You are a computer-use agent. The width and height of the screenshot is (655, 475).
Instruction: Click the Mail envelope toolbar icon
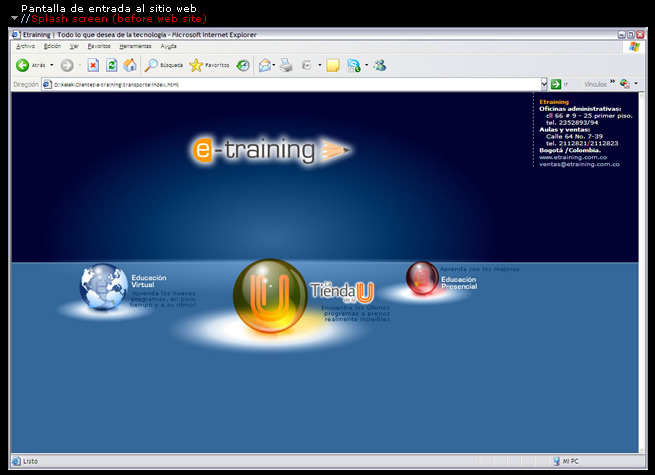coord(264,65)
